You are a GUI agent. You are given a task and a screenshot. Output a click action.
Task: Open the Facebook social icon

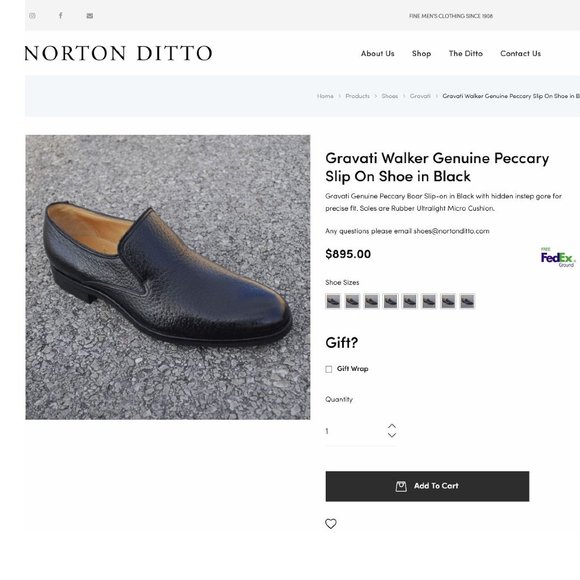(61, 16)
